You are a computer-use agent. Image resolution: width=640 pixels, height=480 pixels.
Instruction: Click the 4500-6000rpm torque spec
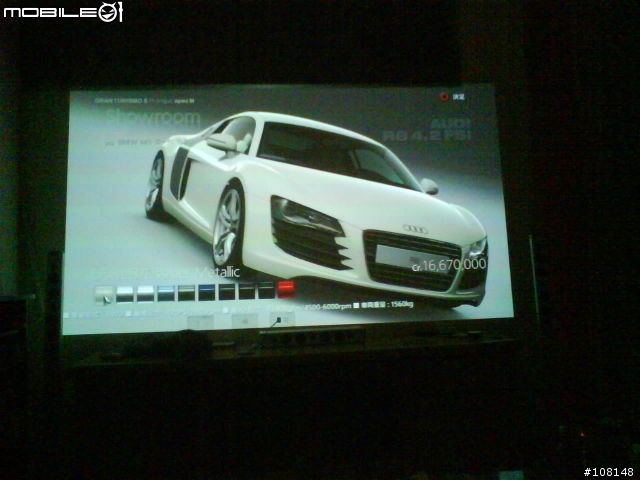click(328, 306)
